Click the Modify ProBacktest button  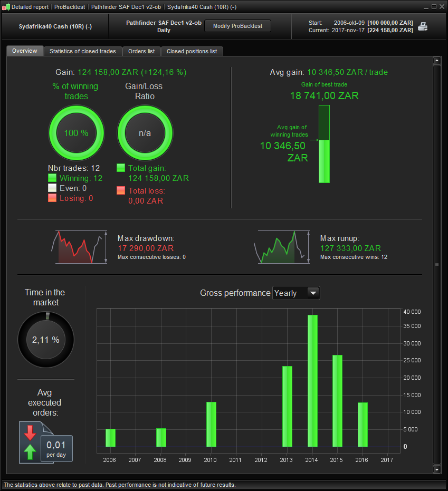(x=238, y=26)
